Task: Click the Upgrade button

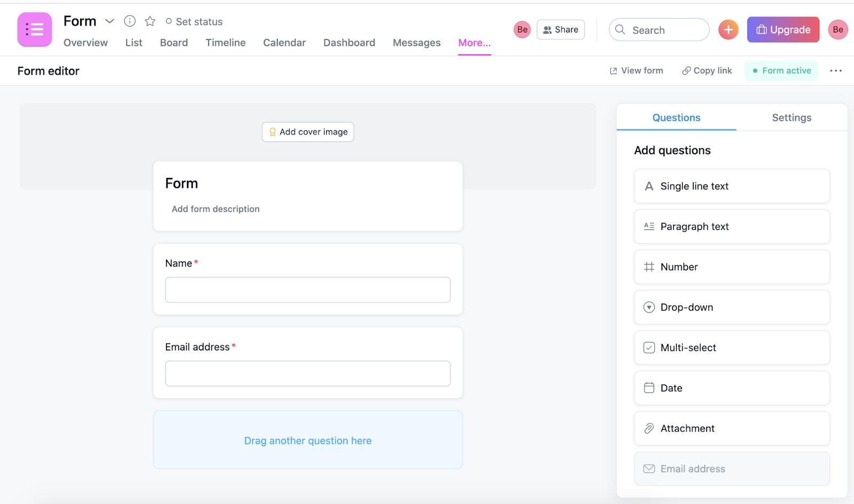Action: [x=782, y=30]
